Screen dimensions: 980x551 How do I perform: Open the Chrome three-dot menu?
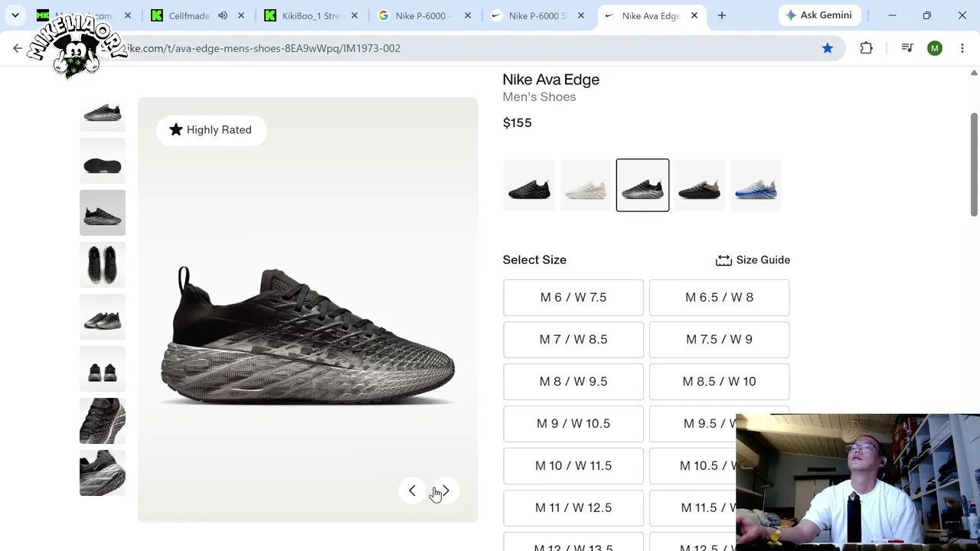pos(962,48)
